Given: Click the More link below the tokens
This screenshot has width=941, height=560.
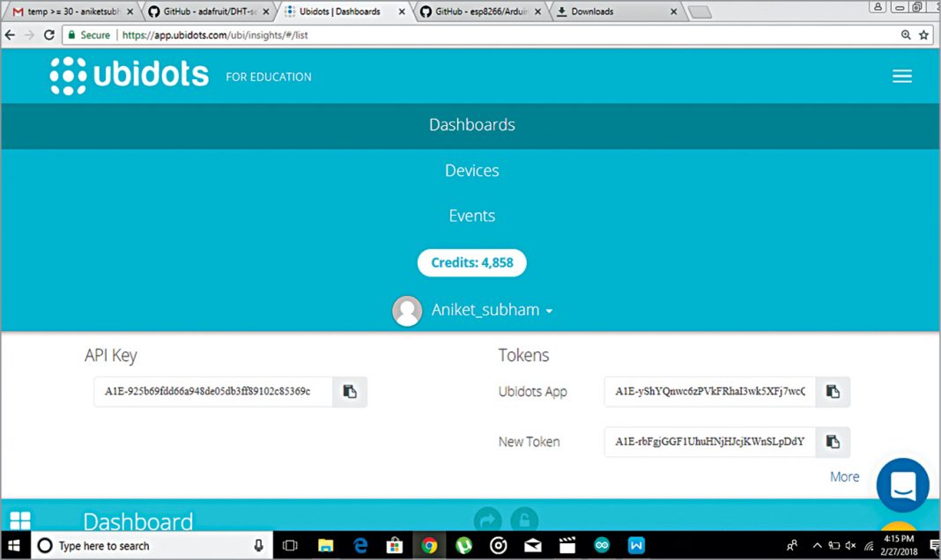Looking at the screenshot, I should (x=843, y=476).
